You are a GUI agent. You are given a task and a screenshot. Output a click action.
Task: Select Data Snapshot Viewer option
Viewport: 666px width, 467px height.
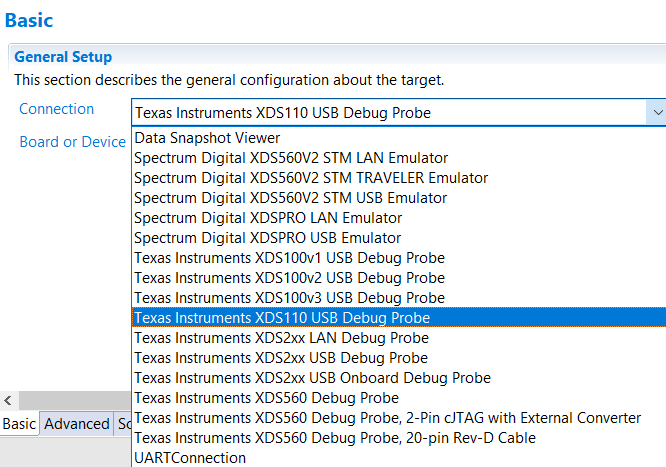click(207, 138)
